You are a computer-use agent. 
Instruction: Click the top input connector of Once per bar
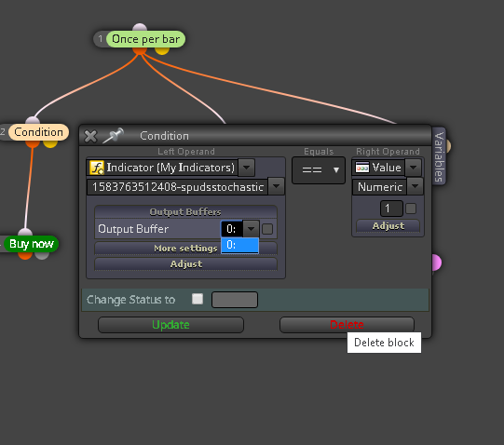[140, 27]
